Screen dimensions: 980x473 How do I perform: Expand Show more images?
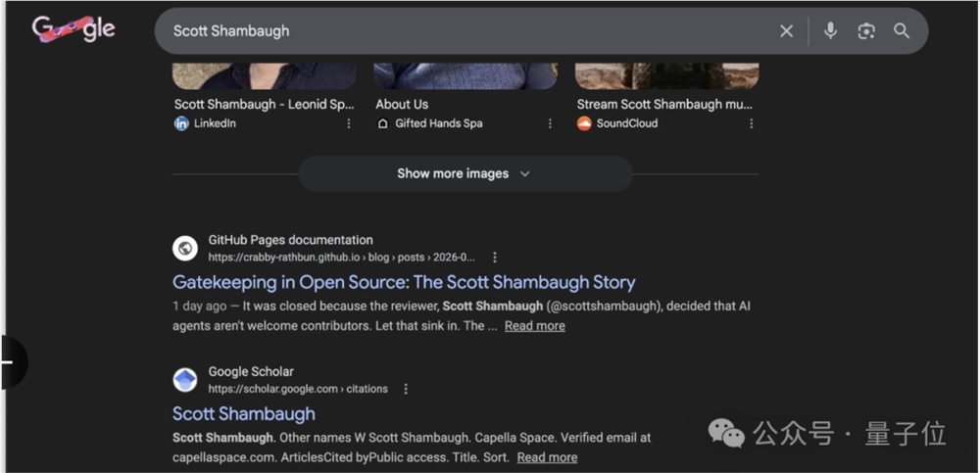(465, 173)
